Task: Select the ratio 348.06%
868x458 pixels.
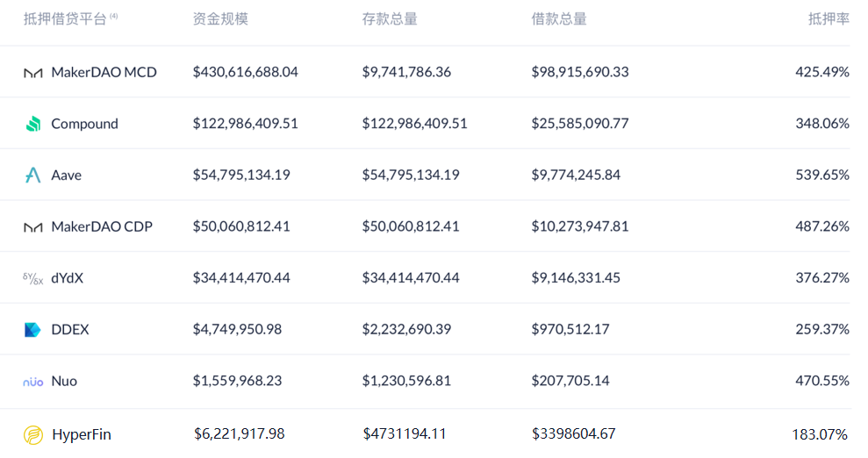Action: pos(822,124)
